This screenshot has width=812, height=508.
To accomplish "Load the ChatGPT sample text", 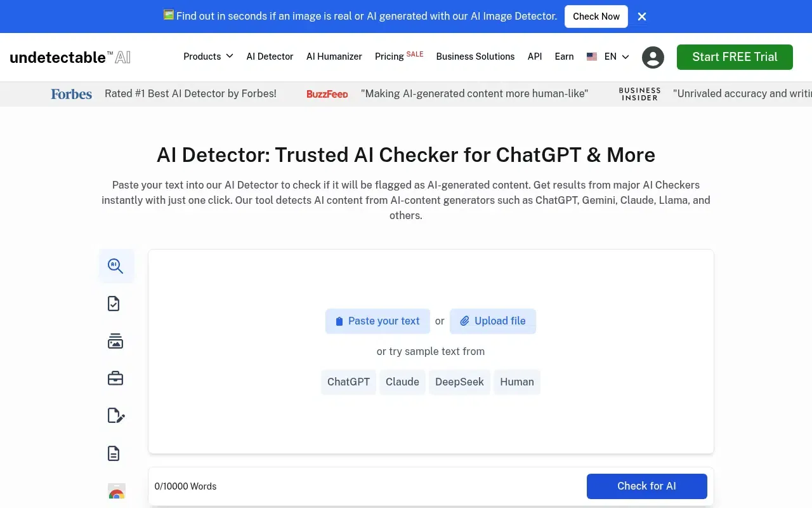I will [x=348, y=382].
